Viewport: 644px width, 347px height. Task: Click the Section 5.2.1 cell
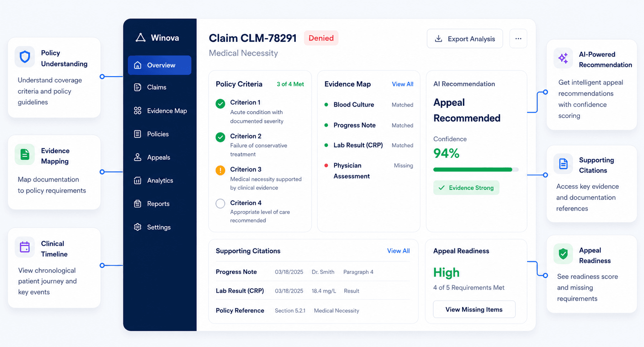pos(290,310)
